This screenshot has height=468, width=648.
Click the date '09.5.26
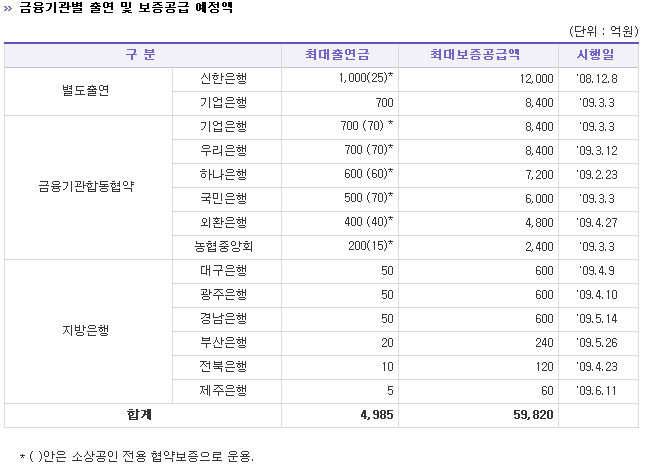[597, 342]
